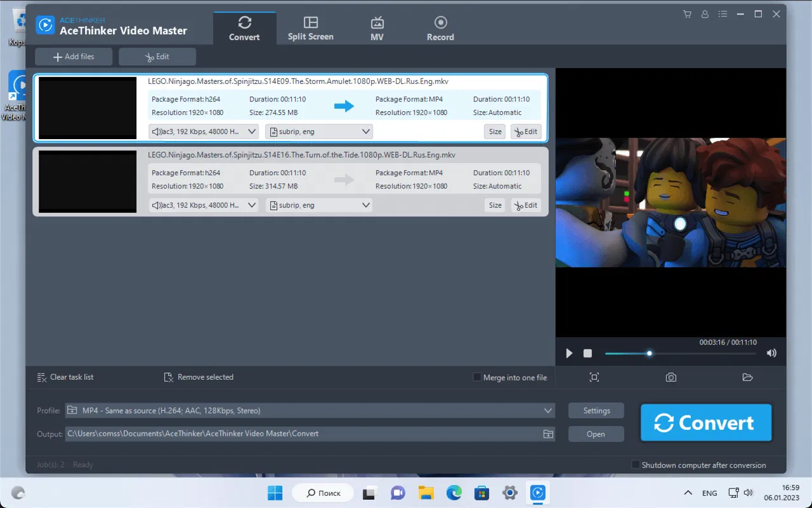Open Microsoft Store from the taskbar
812x508 pixels.
(x=482, y=493)
